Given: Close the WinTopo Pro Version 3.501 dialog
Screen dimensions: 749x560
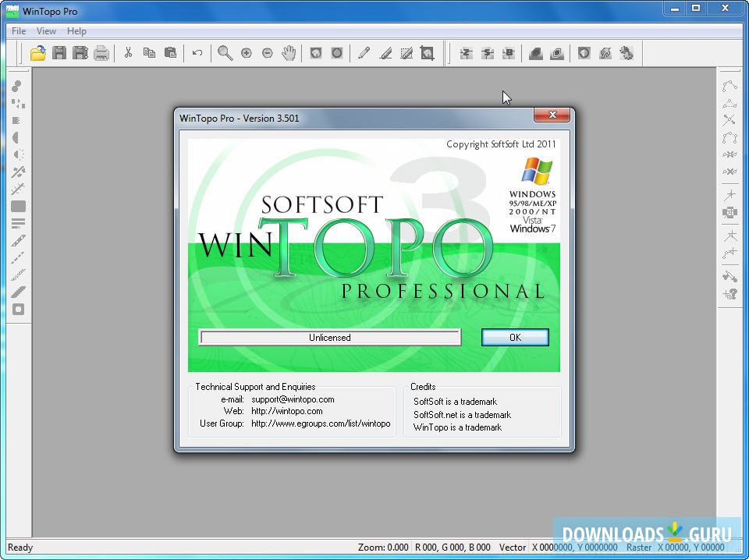Looking at the screenshot, I should click(x=552, y=115).
